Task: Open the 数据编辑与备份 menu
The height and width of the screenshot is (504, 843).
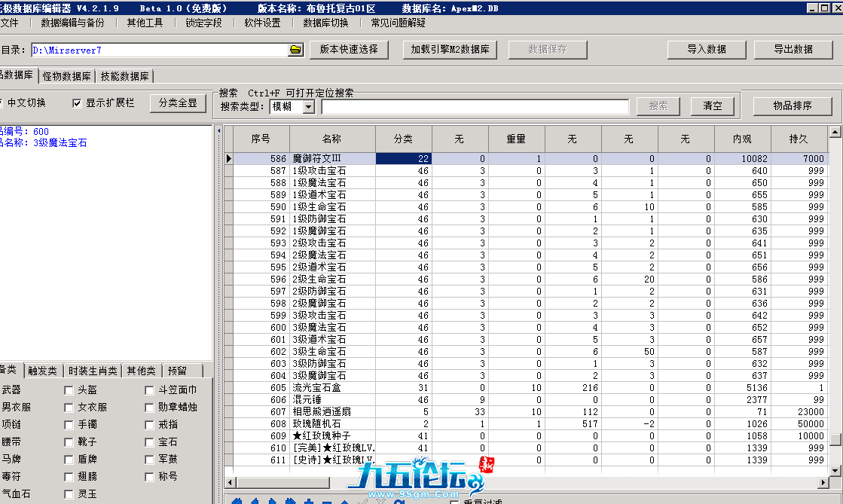Action: 72,23
